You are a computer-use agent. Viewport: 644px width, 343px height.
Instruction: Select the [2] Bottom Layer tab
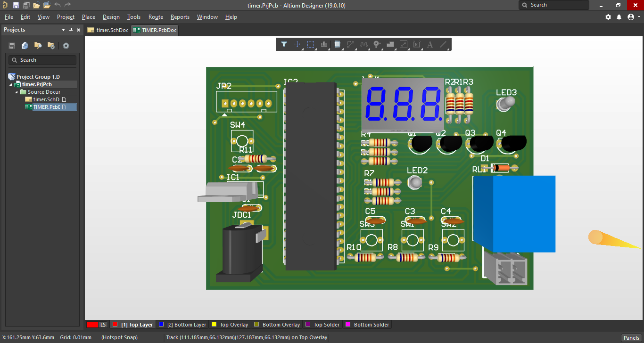coord(183,325)
